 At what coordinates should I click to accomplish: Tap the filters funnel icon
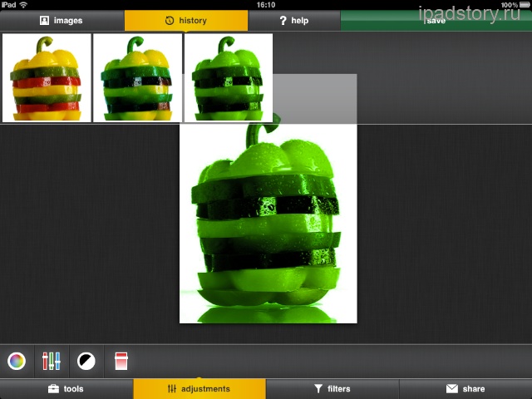pos(318,389)
